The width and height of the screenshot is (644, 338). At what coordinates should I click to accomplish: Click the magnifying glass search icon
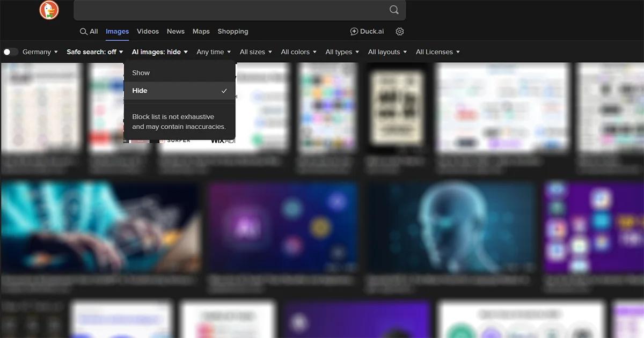click(x=394, y=10)
